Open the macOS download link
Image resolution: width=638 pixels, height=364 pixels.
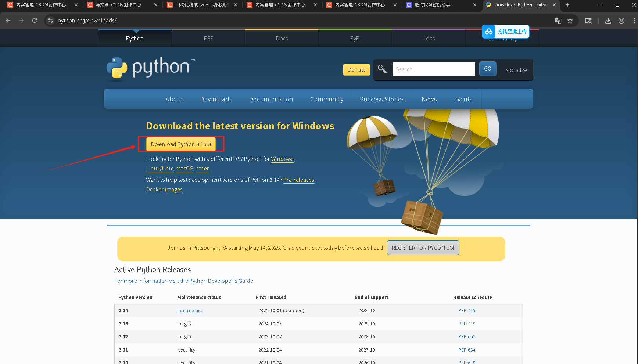point(184,169)
